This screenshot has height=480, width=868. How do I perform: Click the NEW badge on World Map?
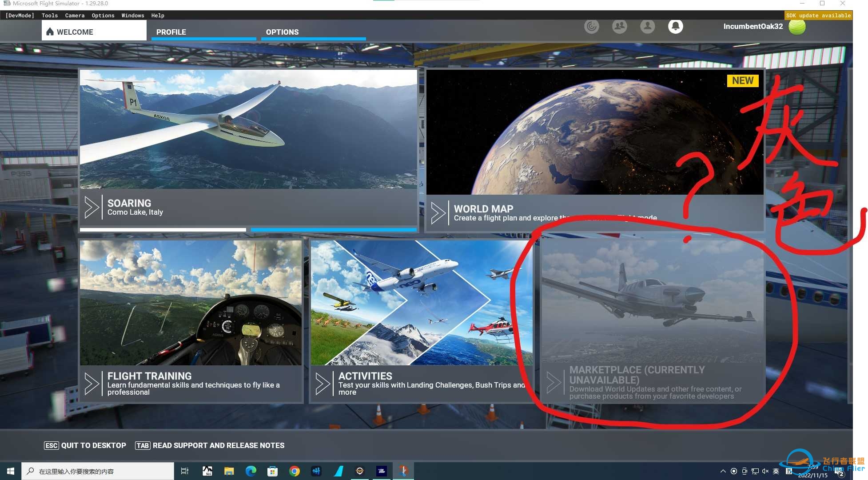click(743, 81)
